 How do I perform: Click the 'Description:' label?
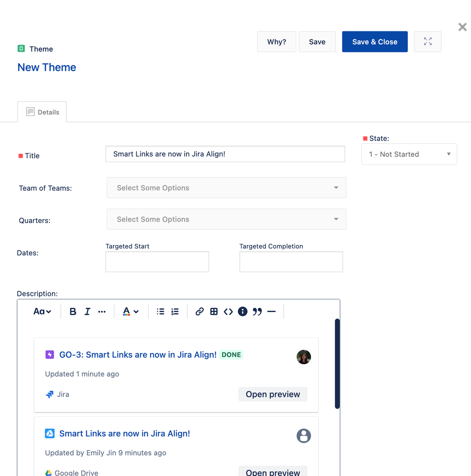click(37, 294)
